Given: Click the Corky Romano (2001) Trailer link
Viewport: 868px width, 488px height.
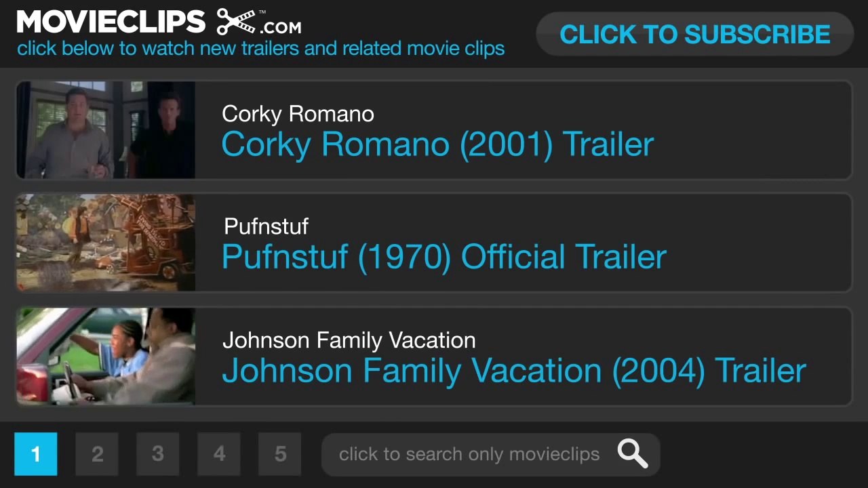Looking at the screenshot, I should pyautogui.click(x=437, y=144).
